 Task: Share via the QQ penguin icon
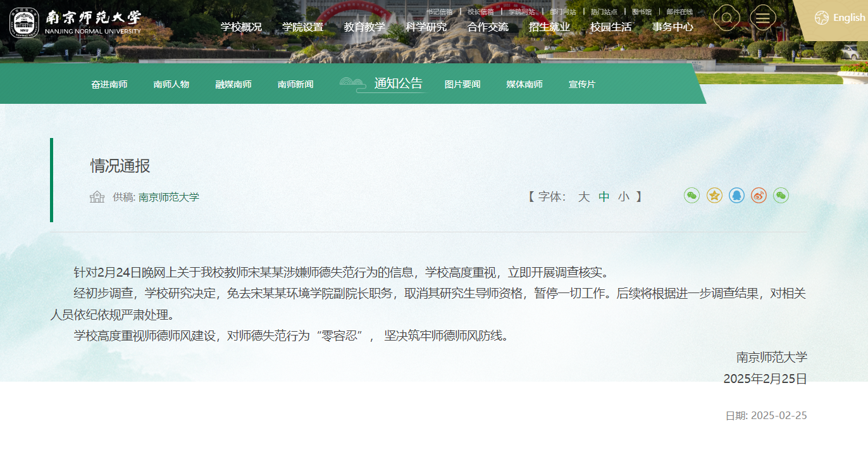(736, 196)
